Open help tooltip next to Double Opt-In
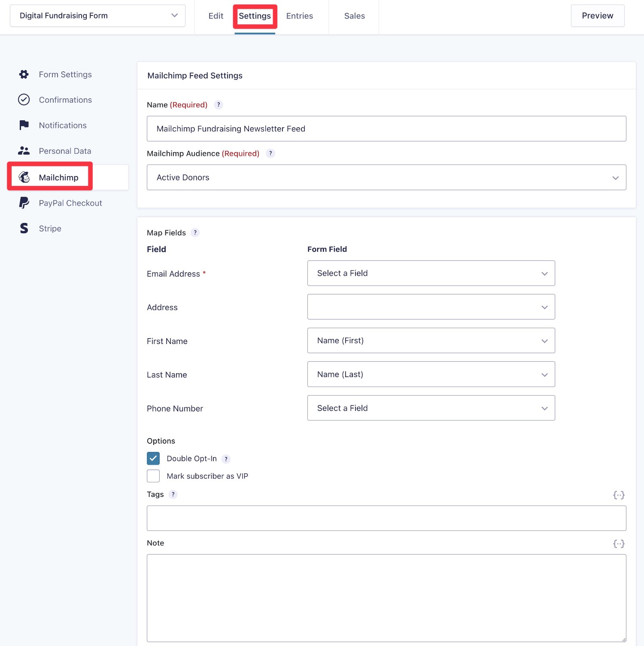This screenshot has height=646, width=644. [x=226, y=459]
